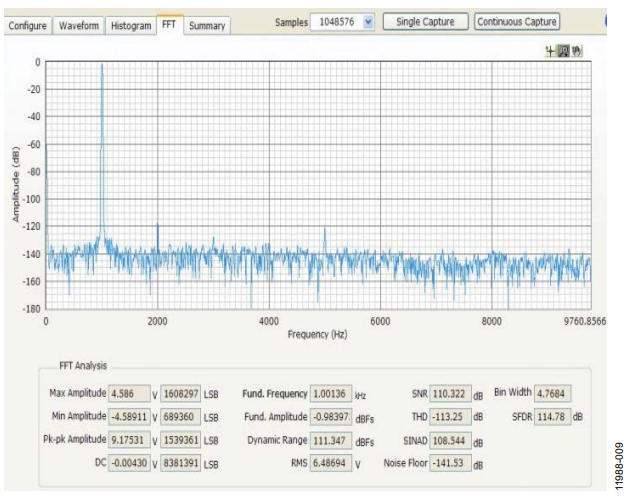This screenshot has width=627, height=498.
Task: Click the Samples value 1048576 field
Action: click(337, 22)
